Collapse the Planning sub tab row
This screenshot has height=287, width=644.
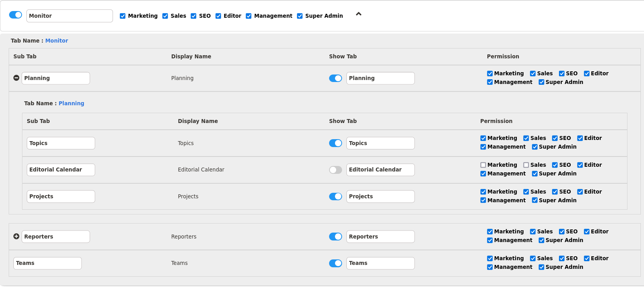click(x=16, y=78)
